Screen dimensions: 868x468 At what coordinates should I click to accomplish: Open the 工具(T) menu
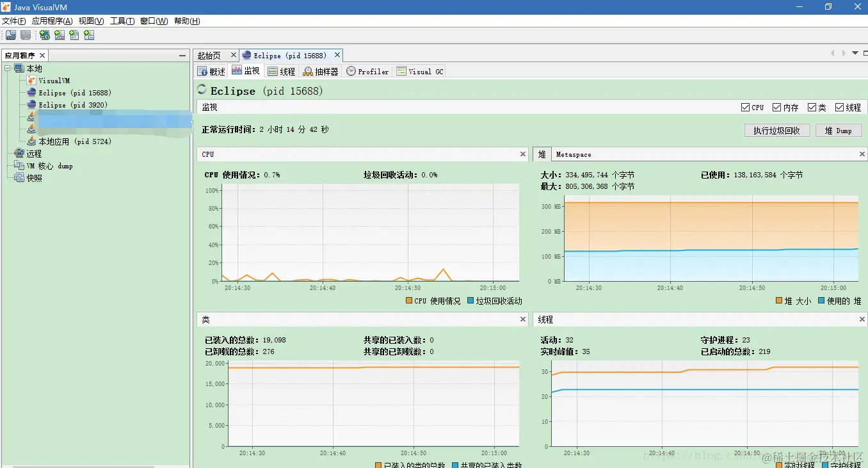122,21
